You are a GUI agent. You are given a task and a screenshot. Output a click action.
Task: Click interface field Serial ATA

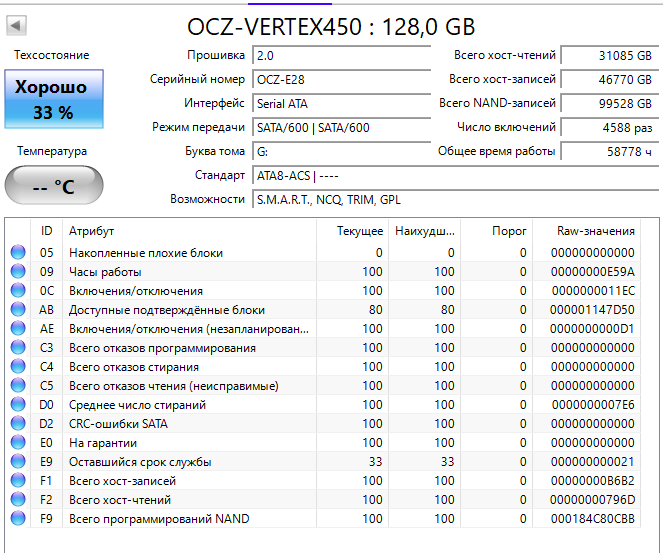tap(342, 104)
